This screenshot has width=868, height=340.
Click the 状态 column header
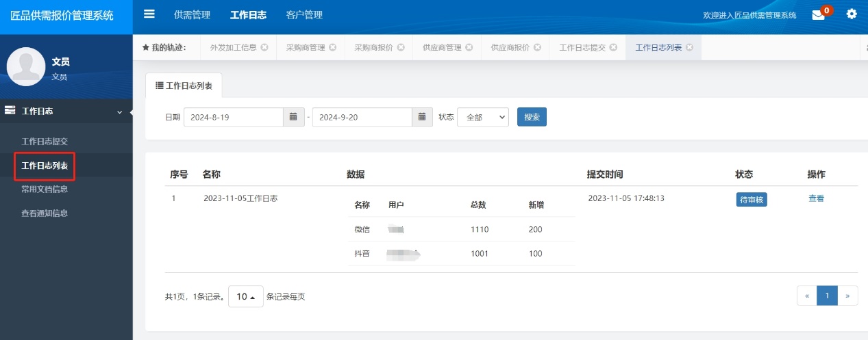coord(744,174)
